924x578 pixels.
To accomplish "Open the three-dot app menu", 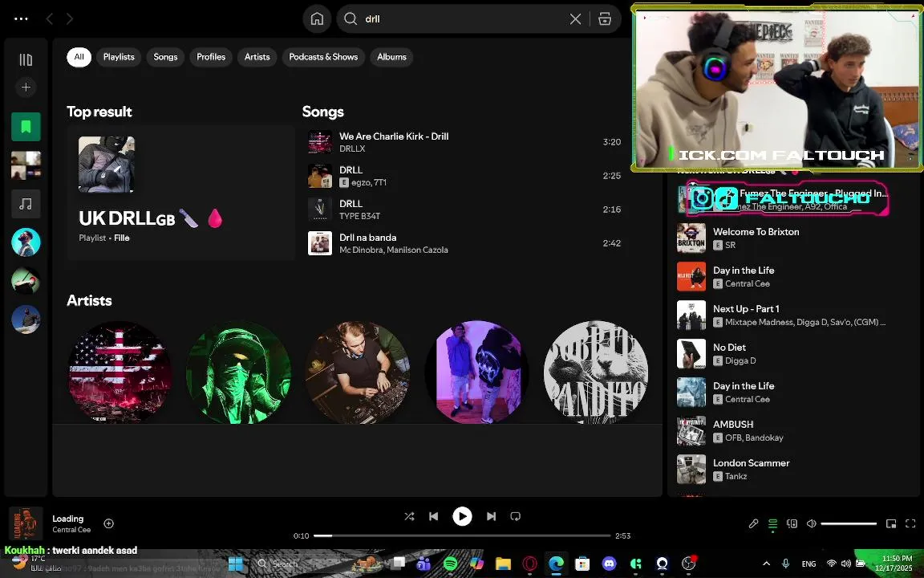I will click(21, 19).
